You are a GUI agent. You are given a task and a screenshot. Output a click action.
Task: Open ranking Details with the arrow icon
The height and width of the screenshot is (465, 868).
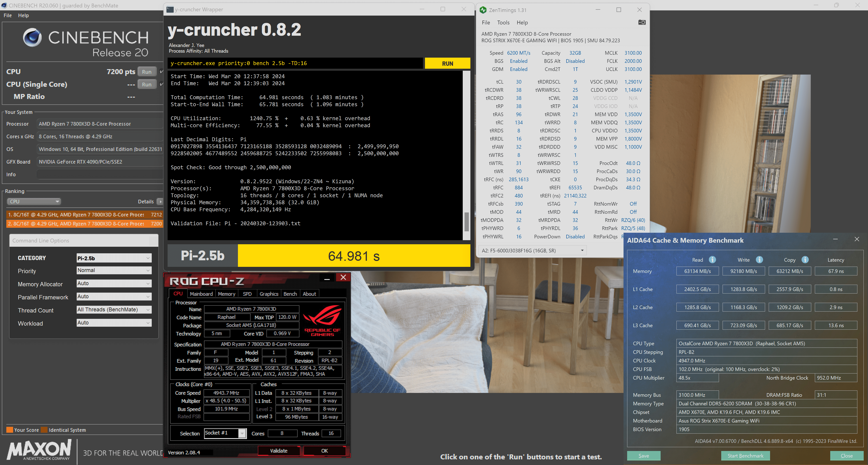(160, 202)
